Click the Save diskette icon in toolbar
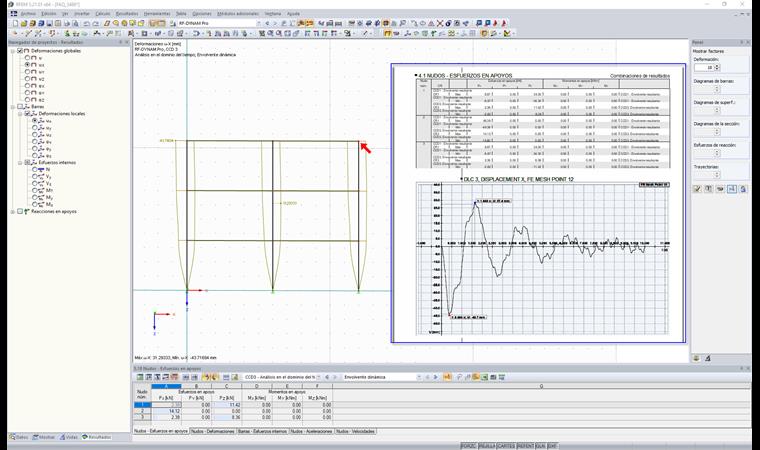Screen dimensions: 760x450 49,23
